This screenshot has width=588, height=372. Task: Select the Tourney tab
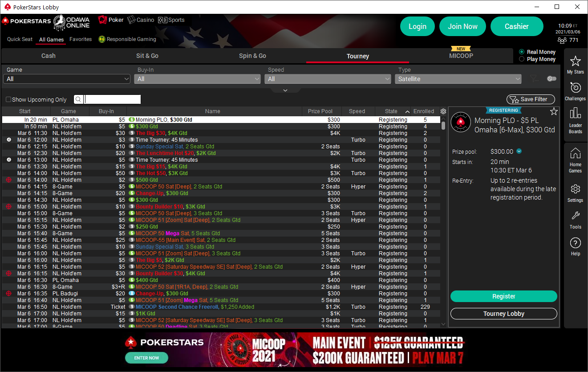click(358, 56)
